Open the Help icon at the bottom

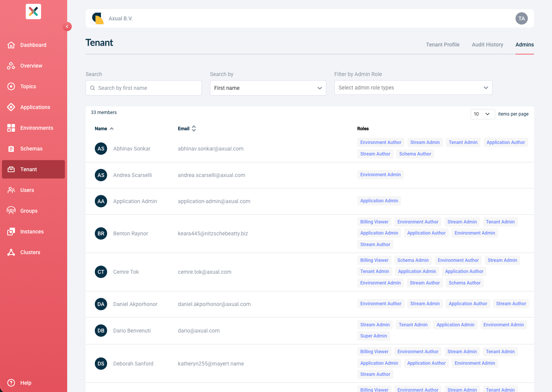pos(11,383)
